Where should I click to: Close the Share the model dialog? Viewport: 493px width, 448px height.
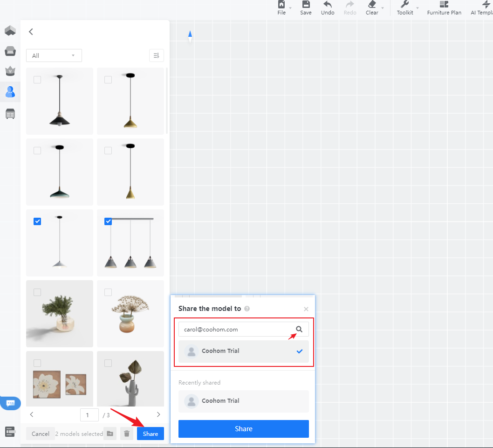point(306,309)
